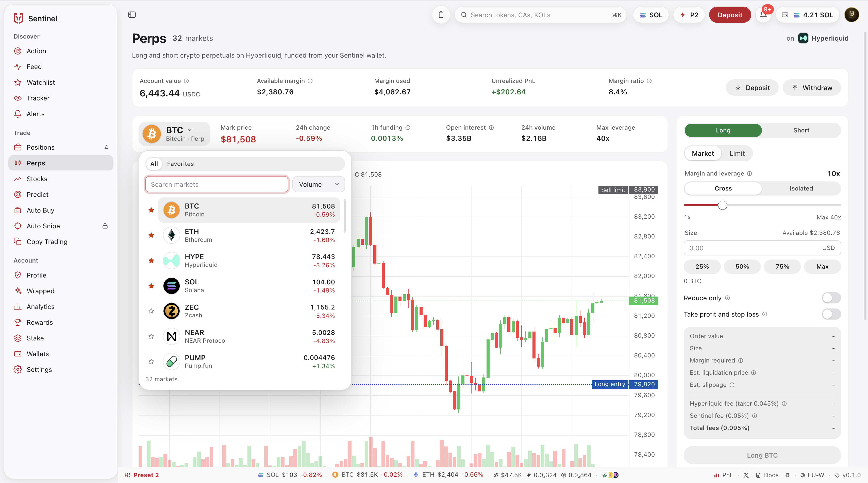Click the Withdraw button

(811, 88)
